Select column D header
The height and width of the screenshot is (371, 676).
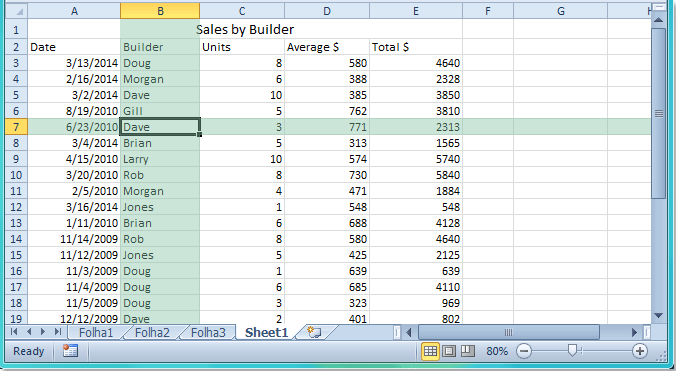(x=327, y=11)
